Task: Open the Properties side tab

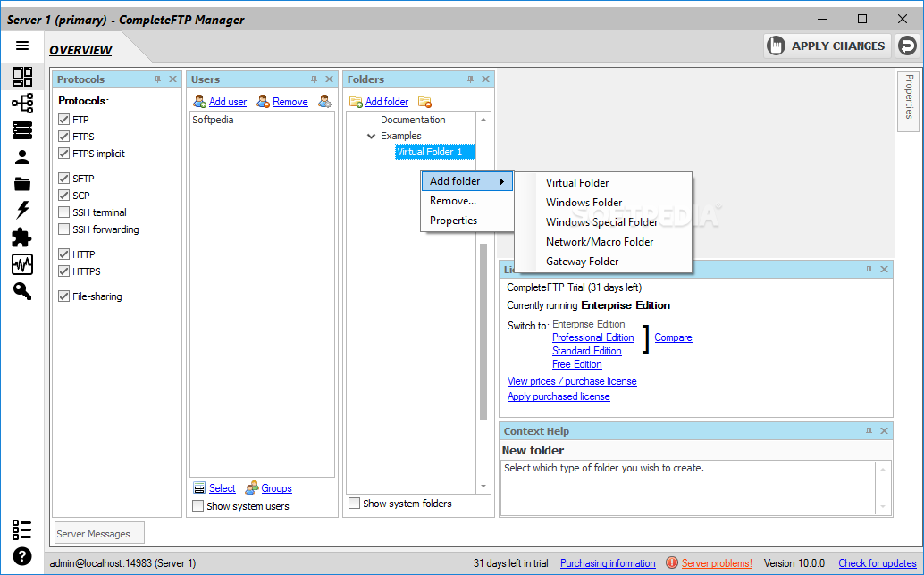Action: (x=908, y=101)
